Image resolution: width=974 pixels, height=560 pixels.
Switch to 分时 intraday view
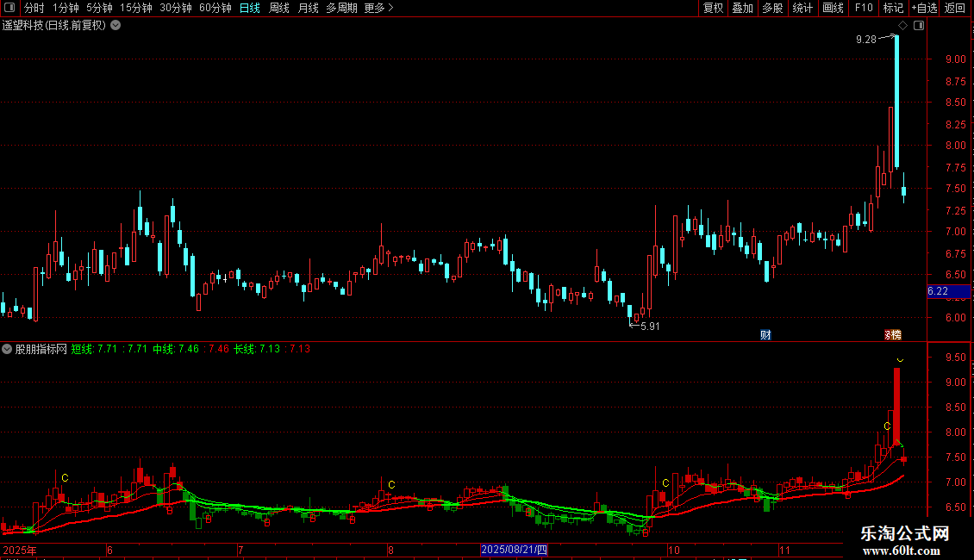click(34, 8)
